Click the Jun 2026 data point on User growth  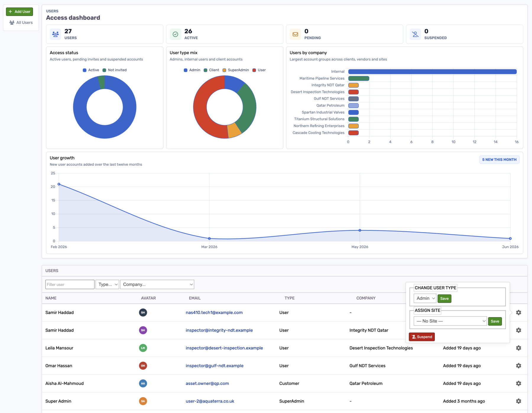[x=510, y=238]
